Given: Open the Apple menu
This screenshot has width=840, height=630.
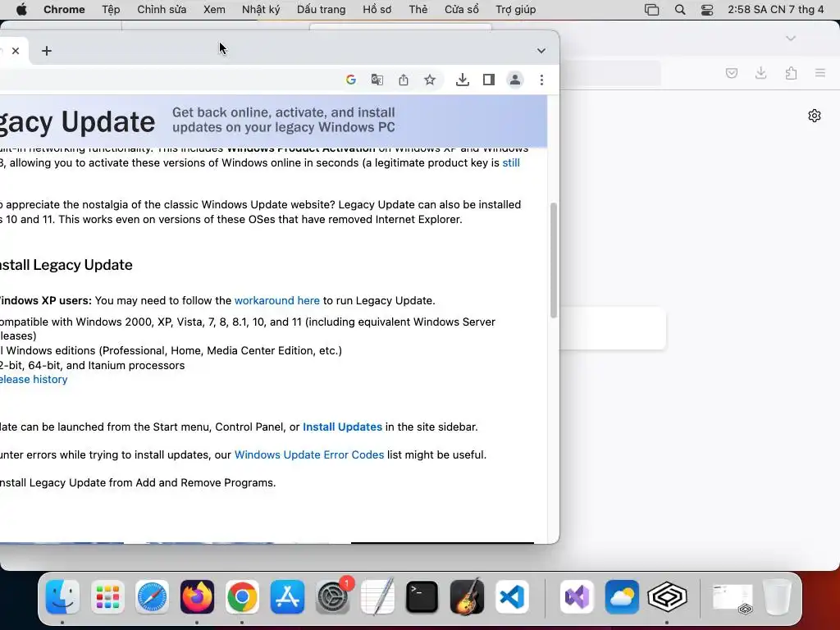Looking at the screenshot, I should [21, 10].
